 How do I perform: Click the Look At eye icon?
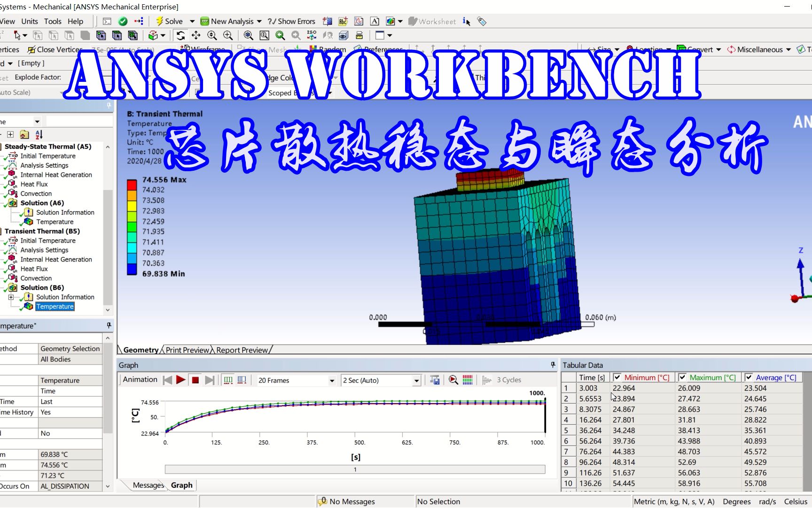344,35
